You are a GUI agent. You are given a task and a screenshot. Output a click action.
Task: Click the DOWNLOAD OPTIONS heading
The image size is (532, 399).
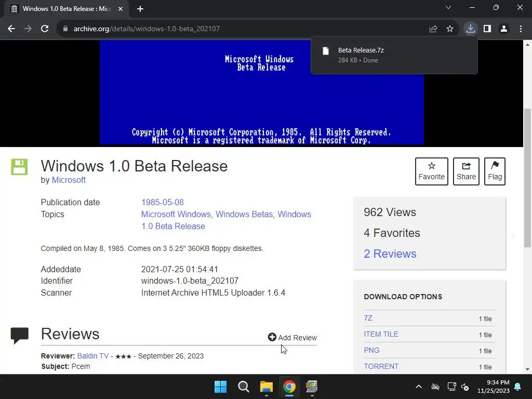[403, 297]
